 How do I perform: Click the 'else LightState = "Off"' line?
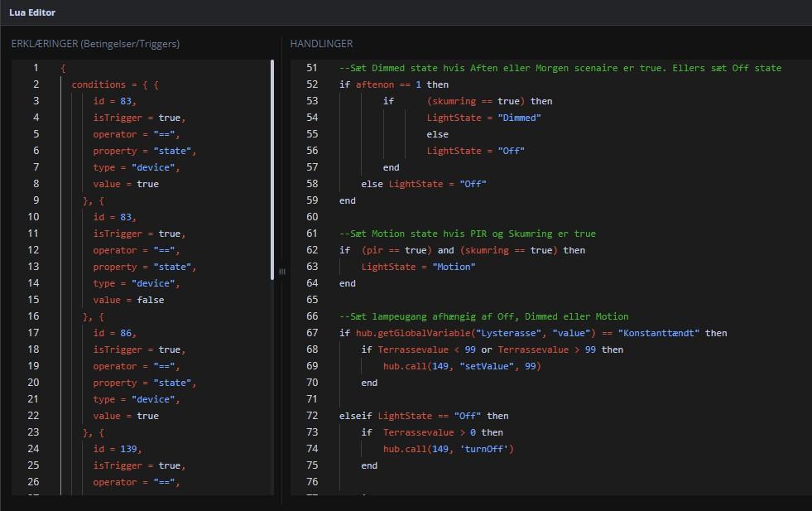pos(423,184)
